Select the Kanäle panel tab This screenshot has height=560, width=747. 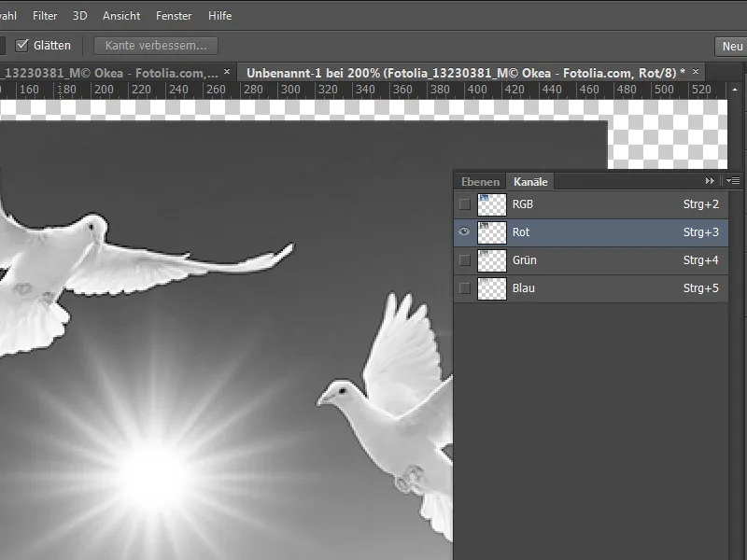[530, 182]
